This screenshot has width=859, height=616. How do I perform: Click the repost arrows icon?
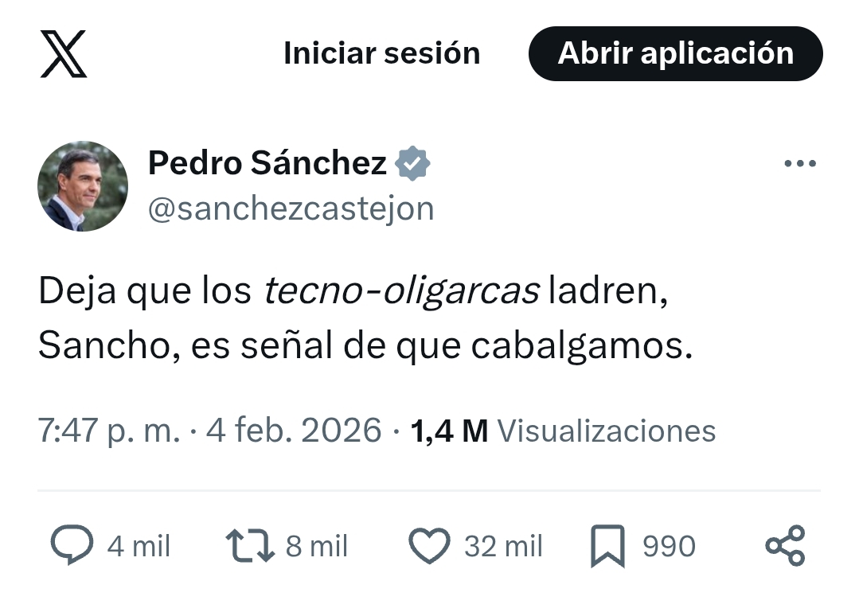(x=249, y=546)
